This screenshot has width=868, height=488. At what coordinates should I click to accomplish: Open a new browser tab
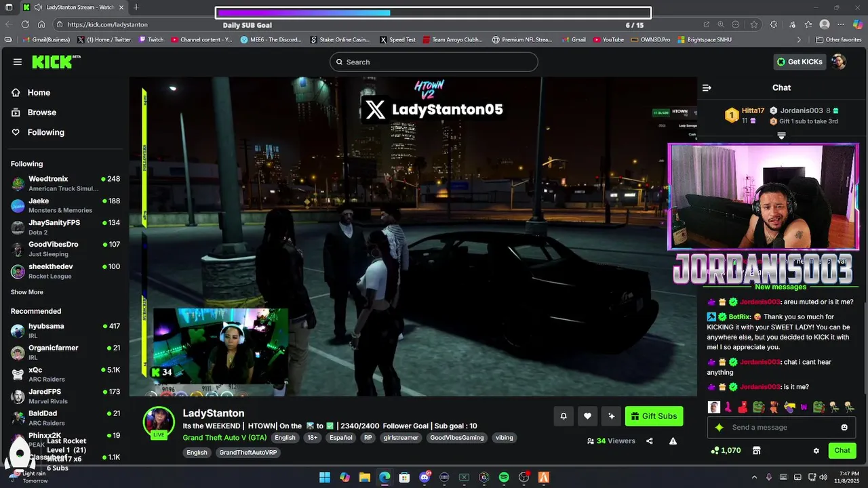point(136,7)
